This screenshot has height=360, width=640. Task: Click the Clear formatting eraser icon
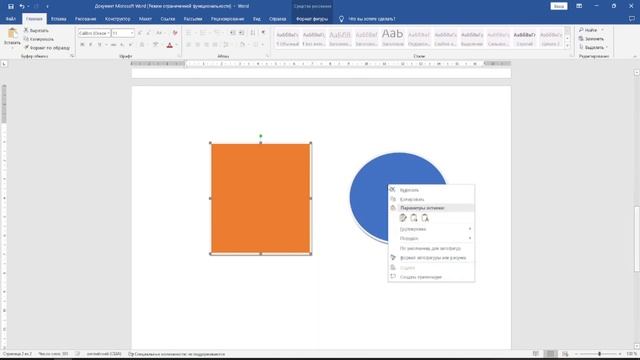(x=175, y=33)
